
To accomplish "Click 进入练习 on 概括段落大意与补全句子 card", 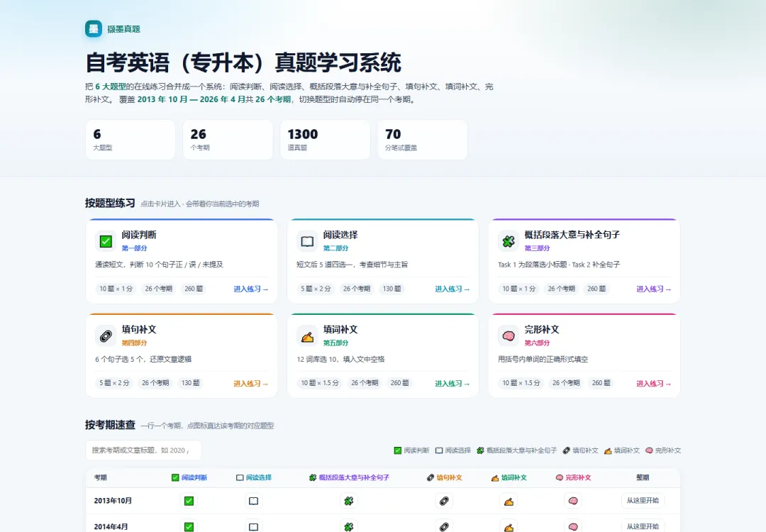I will coord(654,289).
